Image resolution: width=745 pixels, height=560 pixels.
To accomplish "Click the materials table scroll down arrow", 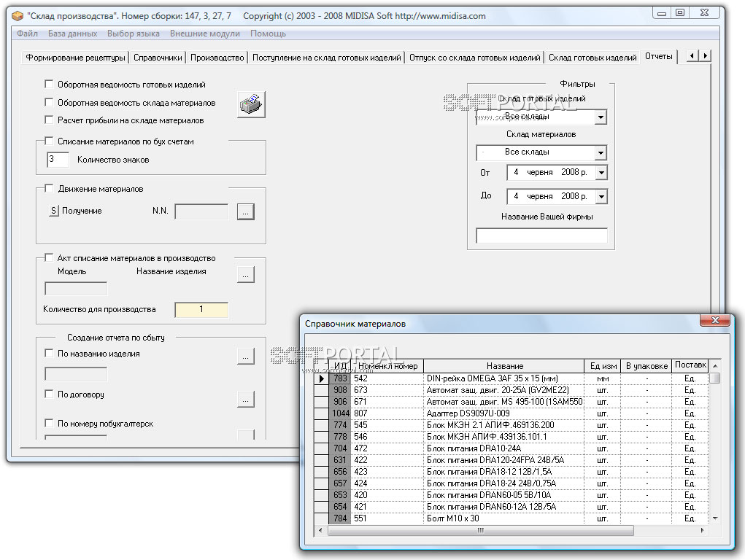I will tap(715, 518).
